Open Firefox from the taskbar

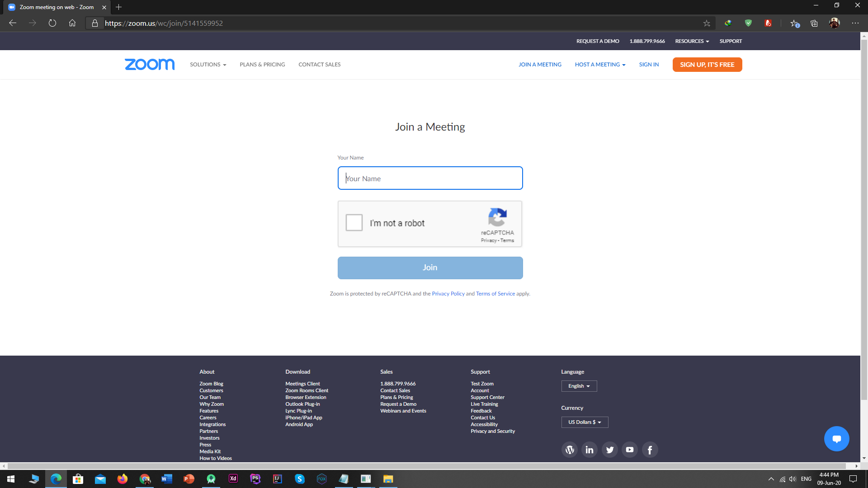tap(123, 479)
